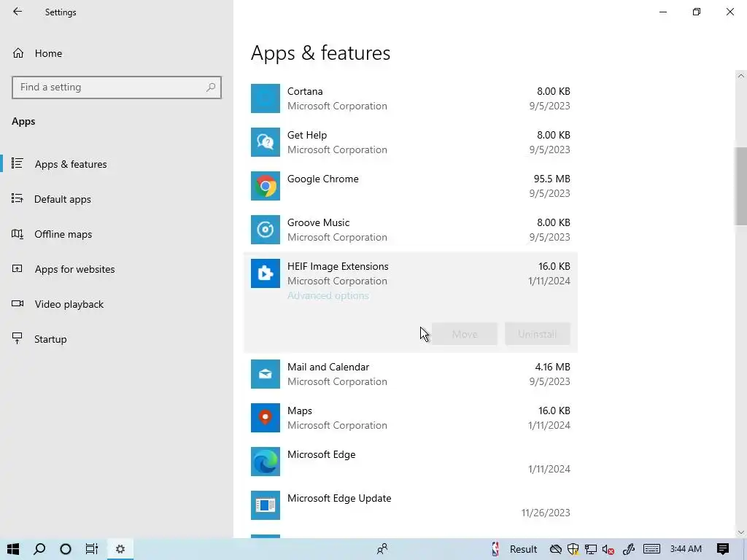Click the 11/26/2023 install date
The width and height of the screenshot is (747, 560).
(x=546, y=513)
